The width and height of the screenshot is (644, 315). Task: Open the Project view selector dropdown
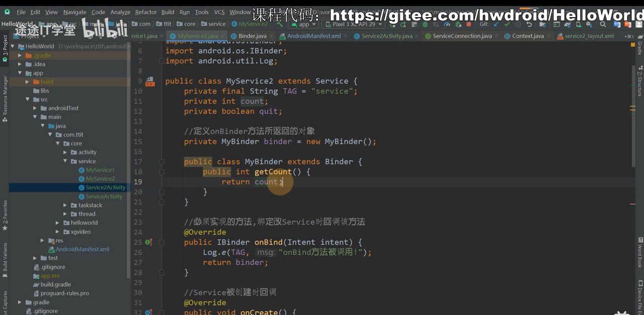(30, 36)
